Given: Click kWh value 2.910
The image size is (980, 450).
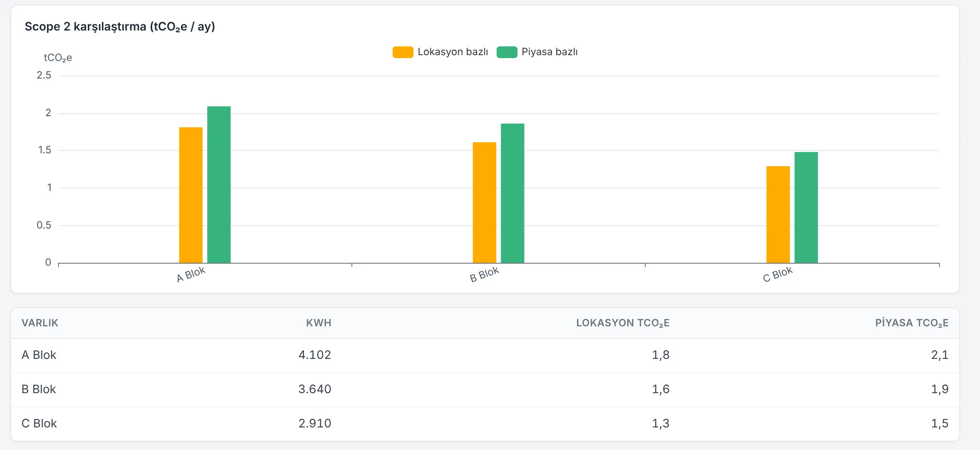Looking at the screenshot, I should [315, 424].
